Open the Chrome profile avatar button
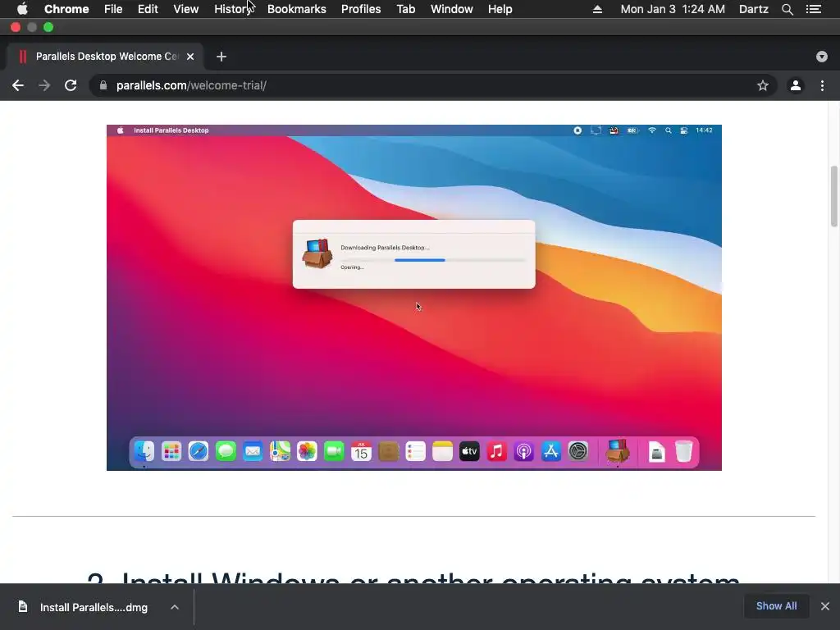Image resolution: width=840 pixels, height=630 pixels. pyautogui.click(x=796, y=85)
